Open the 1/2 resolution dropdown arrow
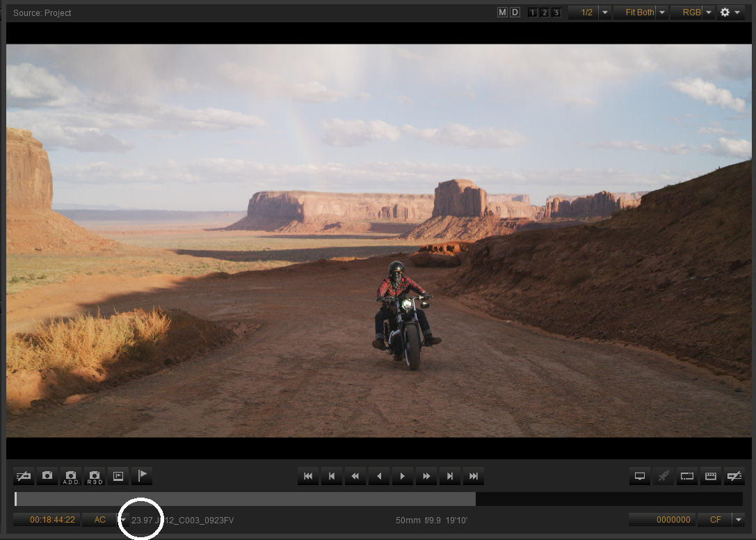756x540 pixels. pos(605,13)
